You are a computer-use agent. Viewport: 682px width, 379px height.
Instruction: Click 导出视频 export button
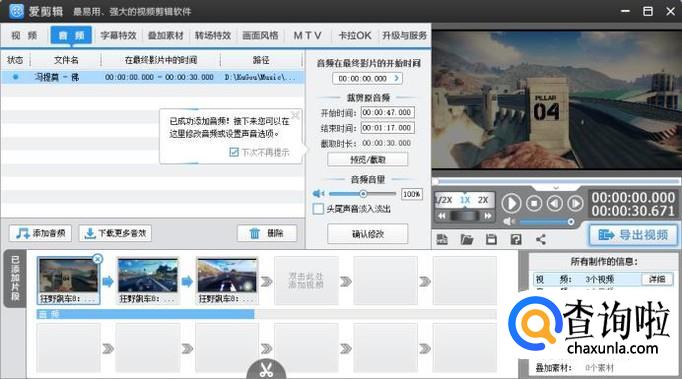(633, 235)
